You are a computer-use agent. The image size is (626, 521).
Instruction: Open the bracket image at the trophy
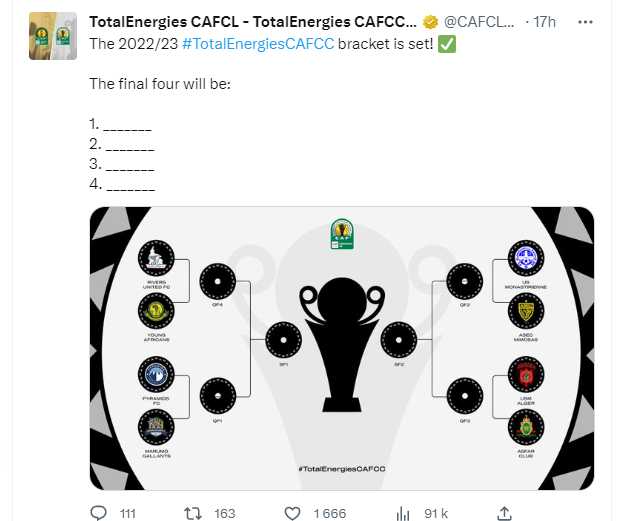point(341,340)
